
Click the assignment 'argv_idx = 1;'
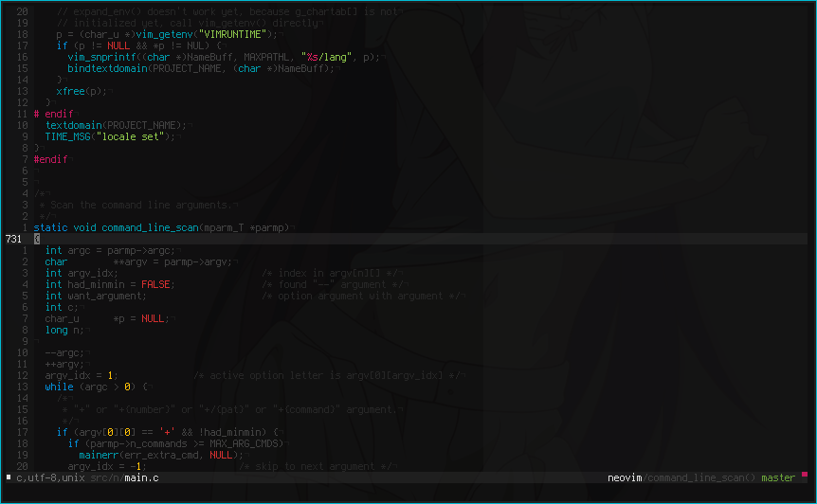pyautogui.click(x=82, y=375)
